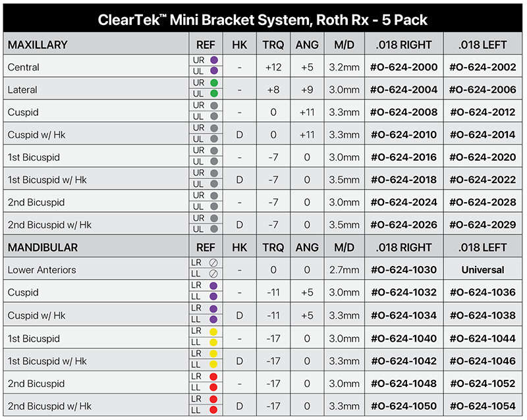
Task: Select part number #O-624-1032
Action: [404, 292]
